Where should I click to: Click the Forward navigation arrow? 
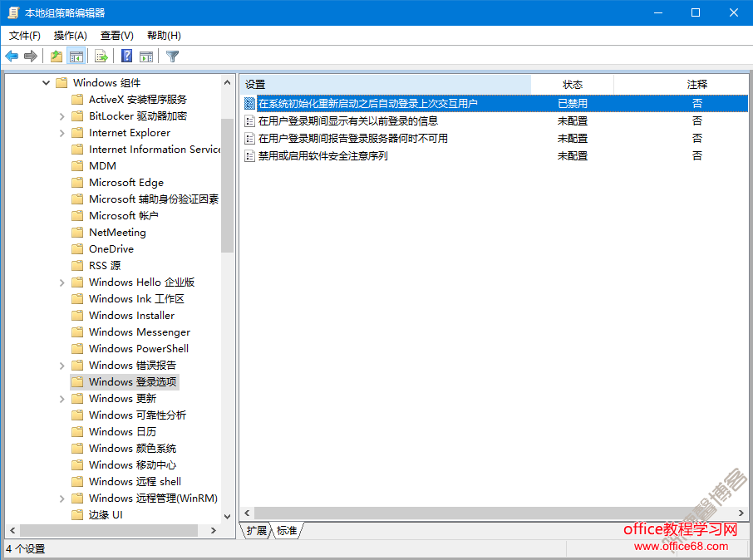coord(31,56)
